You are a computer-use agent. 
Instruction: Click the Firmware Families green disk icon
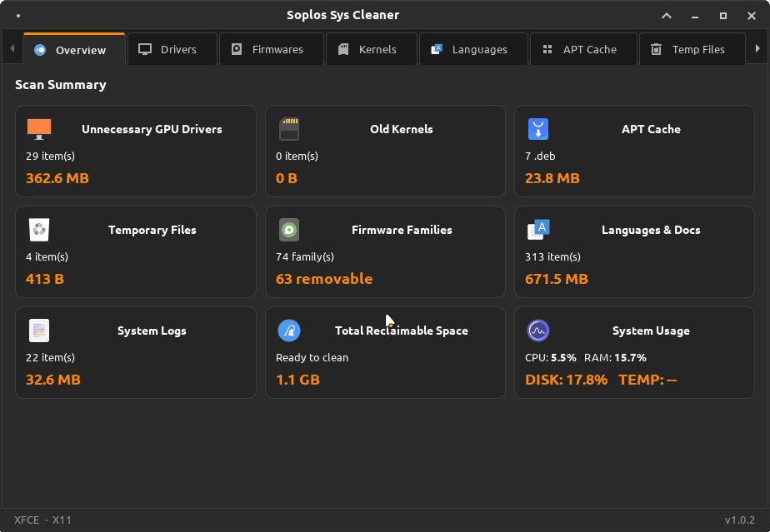(x=289, y=230)
